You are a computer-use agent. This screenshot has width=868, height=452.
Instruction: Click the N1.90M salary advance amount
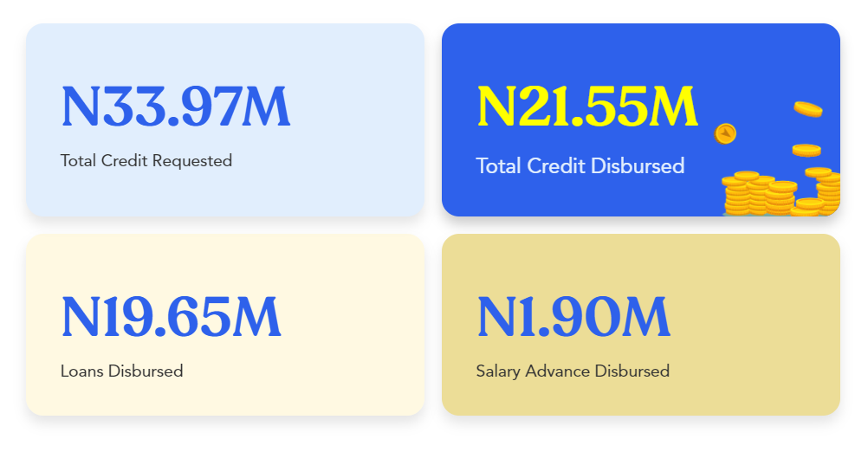click(573, 317)
